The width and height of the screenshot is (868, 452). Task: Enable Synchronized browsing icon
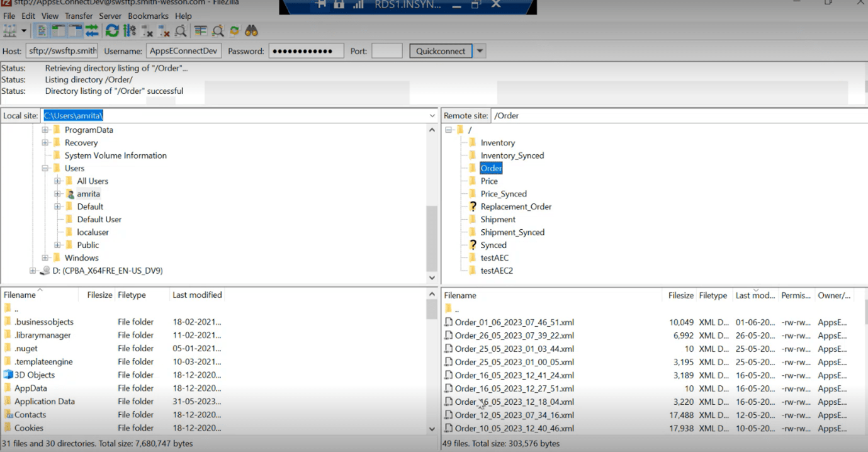click(234, 31)
